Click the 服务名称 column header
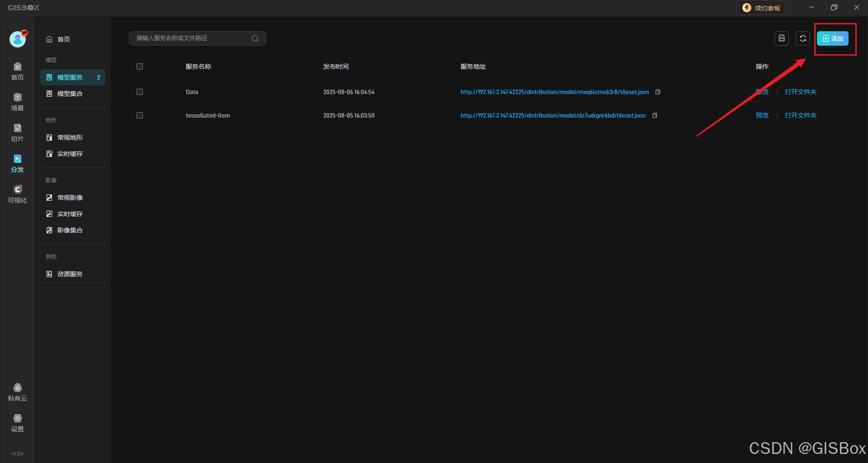 198,66
